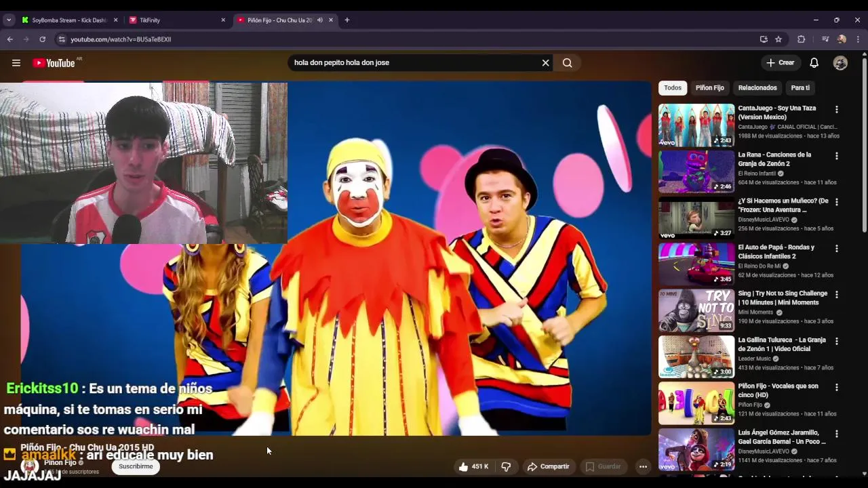The height and width of the screenshot is (488, 868).
Task: Run search with the magnifier button
Action: pyautogui.click(x=568, y=63)
